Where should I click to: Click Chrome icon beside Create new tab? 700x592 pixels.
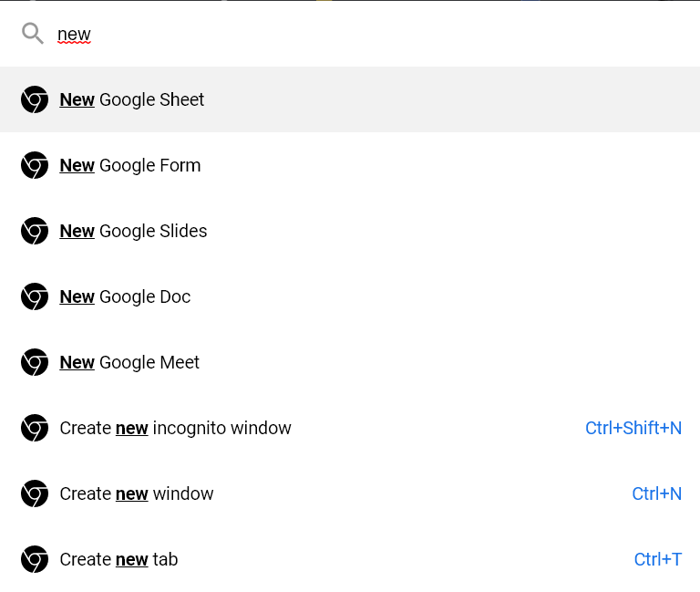coord(35,559)
